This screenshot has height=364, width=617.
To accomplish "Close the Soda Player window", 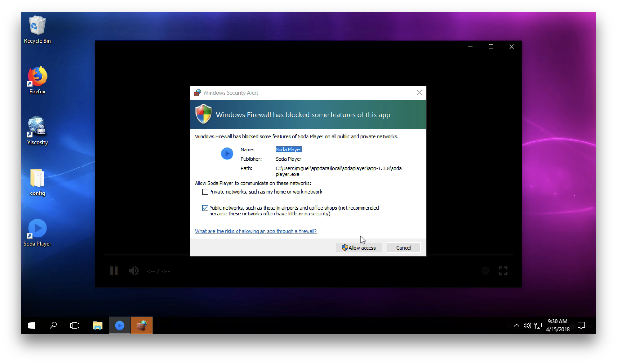I will coord(511,47).
